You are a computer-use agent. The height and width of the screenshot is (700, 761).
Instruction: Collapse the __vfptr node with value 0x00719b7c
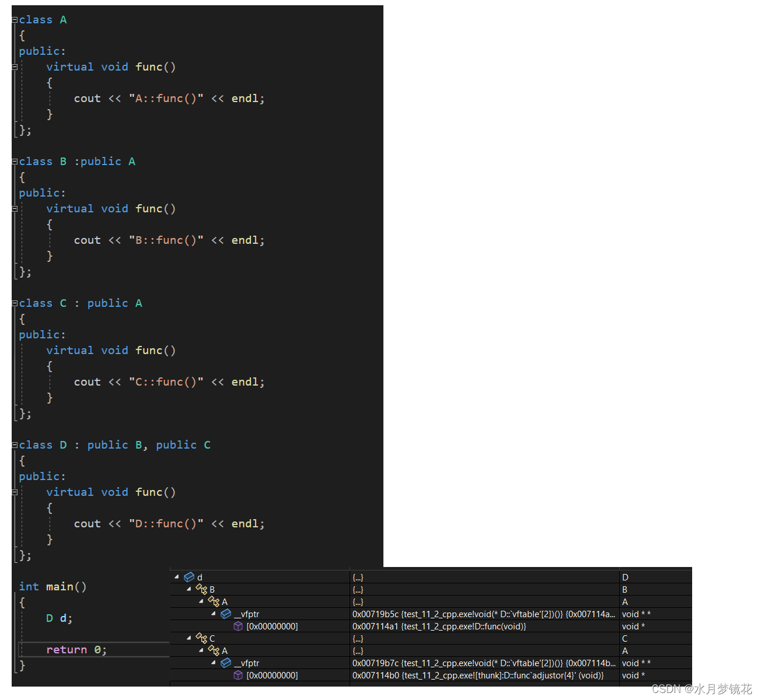pyautogui.click(x=213, y=663)
